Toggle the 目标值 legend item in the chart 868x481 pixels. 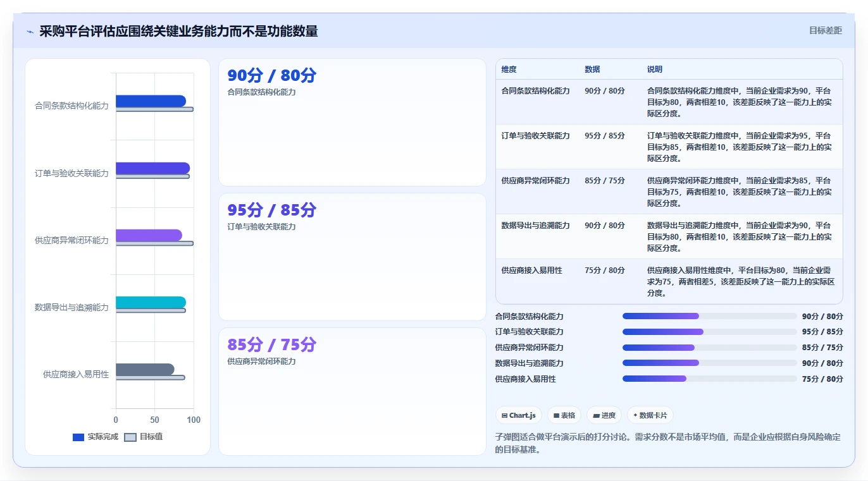(144, 437)
